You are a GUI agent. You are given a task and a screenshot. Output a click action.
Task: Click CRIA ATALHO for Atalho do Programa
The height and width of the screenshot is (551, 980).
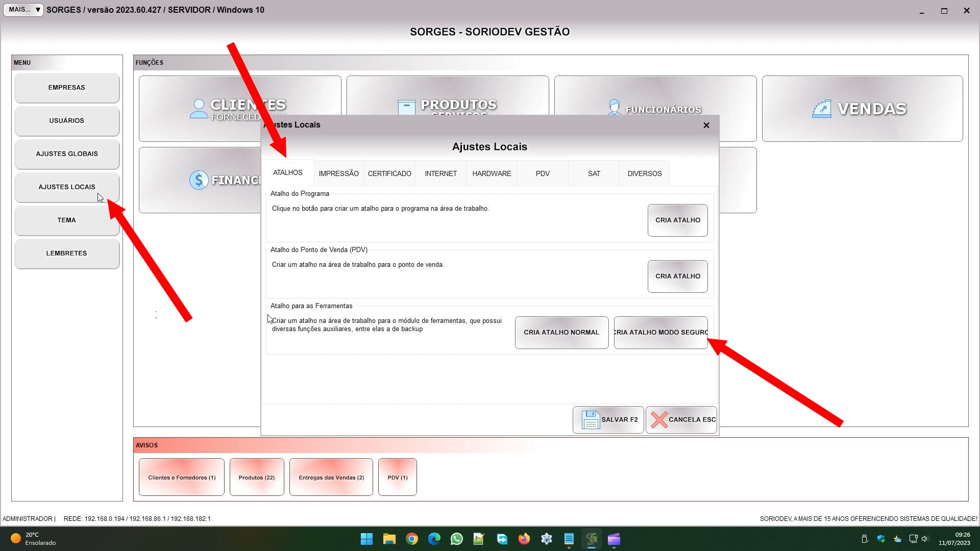pos(678,220)
